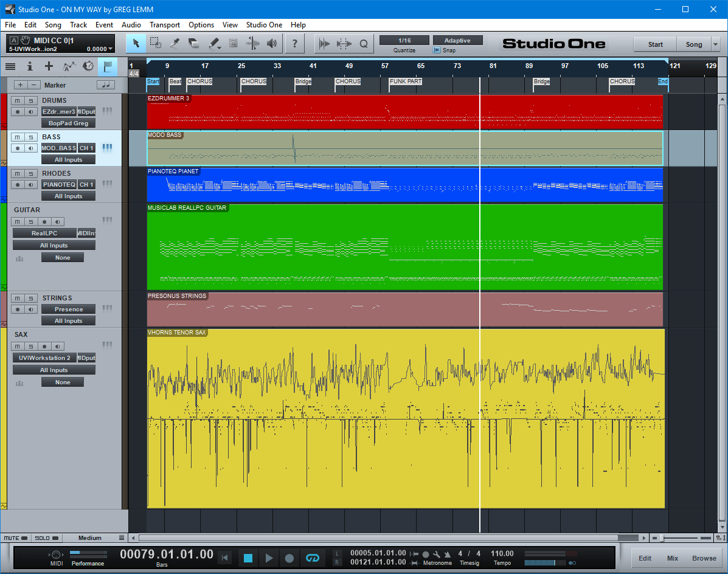Go to the Start page

[x=655, y=44]
